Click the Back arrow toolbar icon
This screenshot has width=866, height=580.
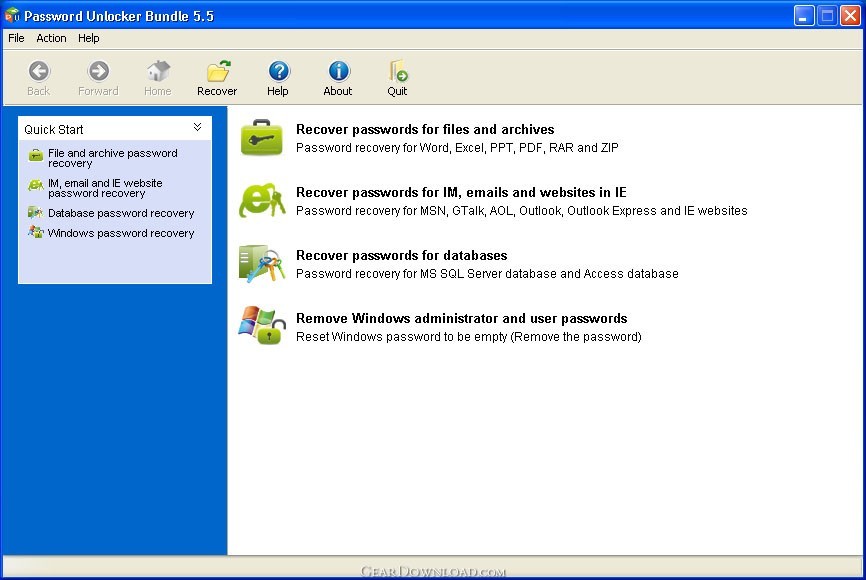(x=39, y=71)
